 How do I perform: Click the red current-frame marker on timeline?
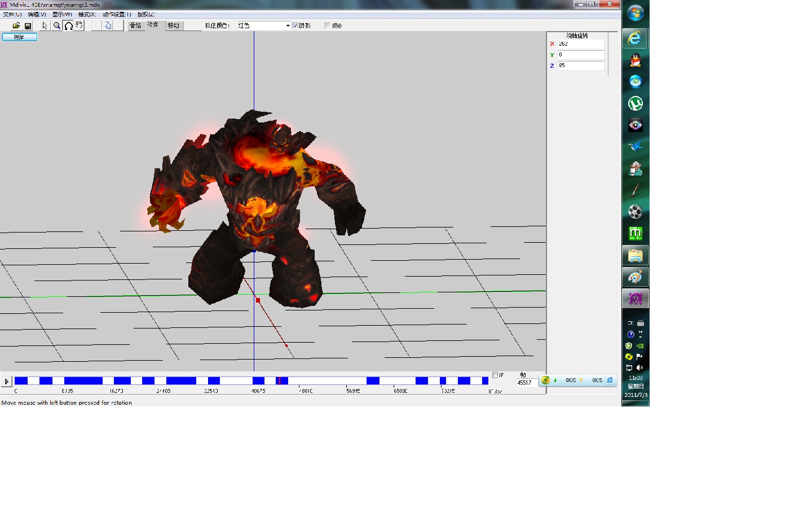click(279, 381)
